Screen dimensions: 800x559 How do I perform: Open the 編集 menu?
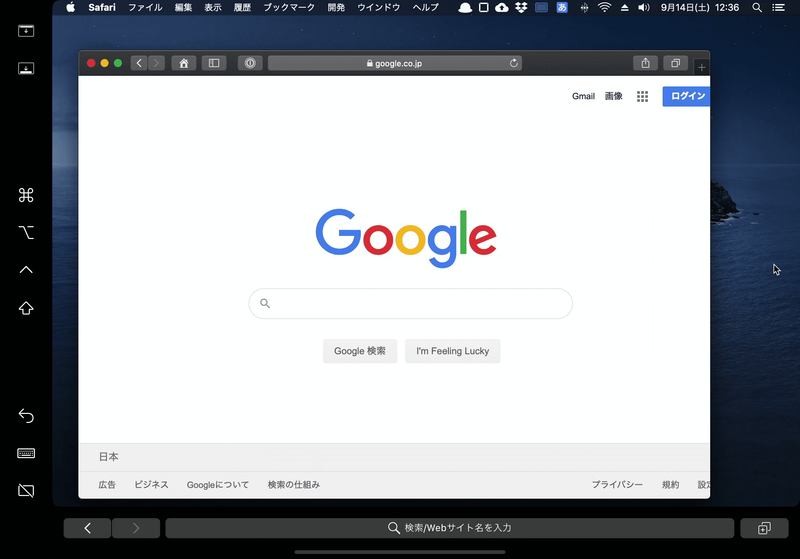pos(183,7)
